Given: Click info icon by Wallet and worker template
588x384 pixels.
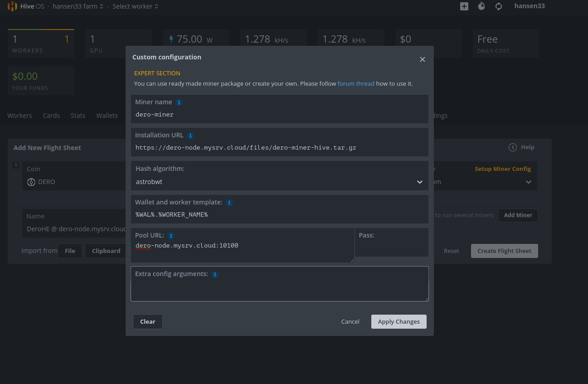Looking at the screenshot, I should [229, 203].
